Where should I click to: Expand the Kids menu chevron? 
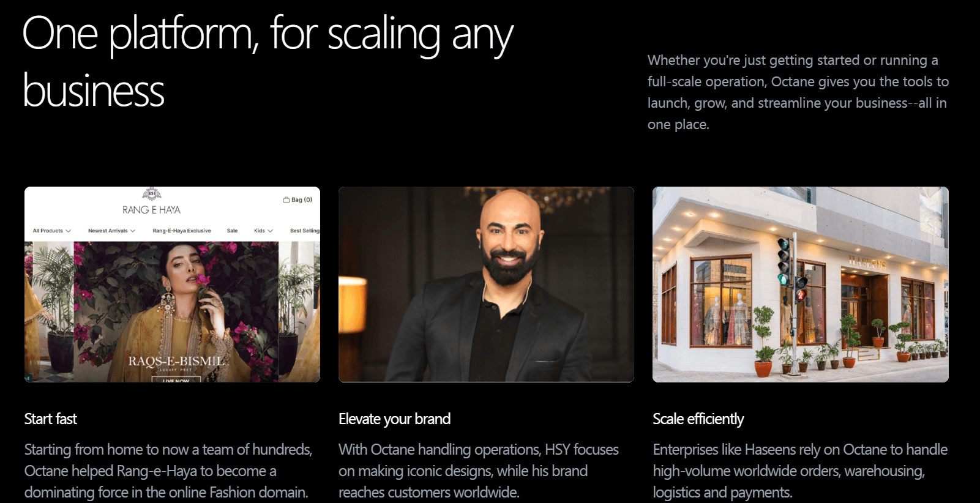pos(270,231)
